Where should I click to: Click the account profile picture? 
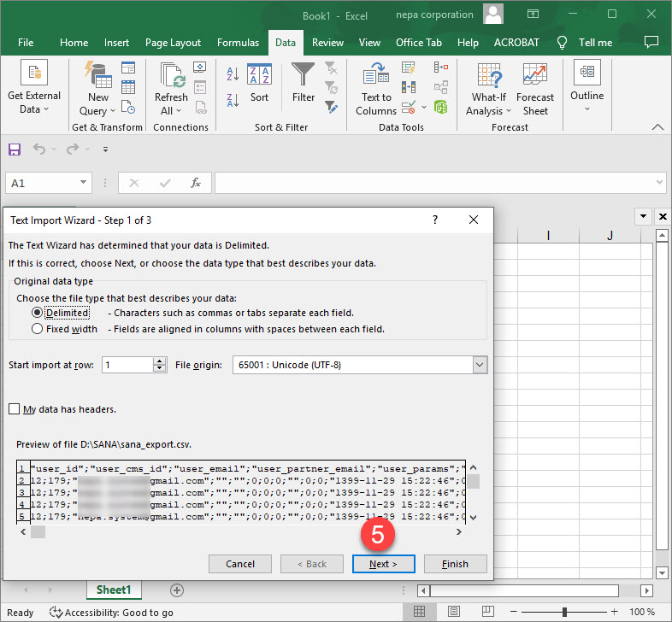(x=492, y=15)
